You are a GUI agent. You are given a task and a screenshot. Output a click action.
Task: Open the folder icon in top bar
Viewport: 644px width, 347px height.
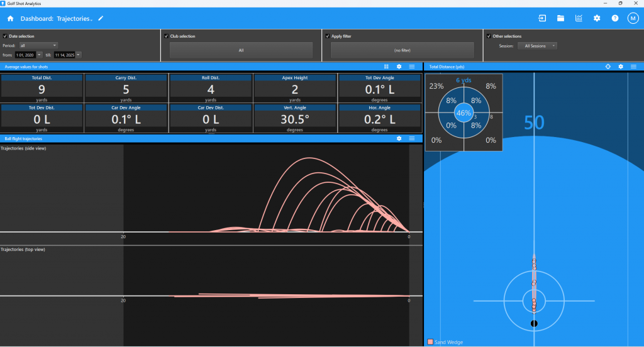click(x=560, y=18)
